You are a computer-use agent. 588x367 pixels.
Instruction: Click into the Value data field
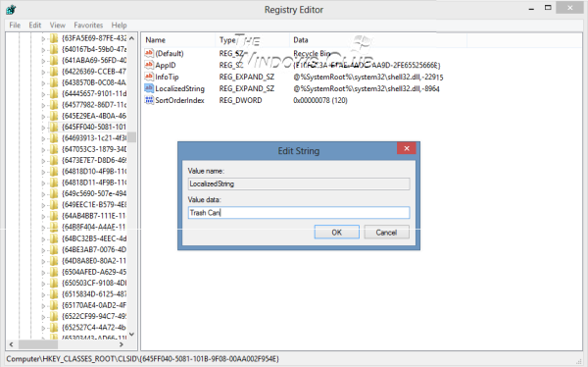tap(299, 213)
